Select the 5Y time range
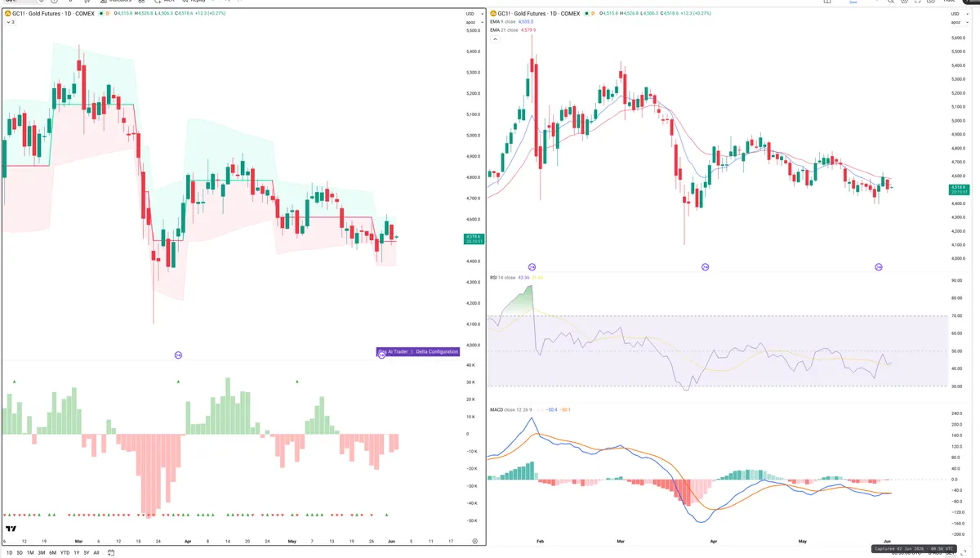Image resolution: width=980 pixels, height=558 pixels. pyautogui.click(x=87, y=552)
